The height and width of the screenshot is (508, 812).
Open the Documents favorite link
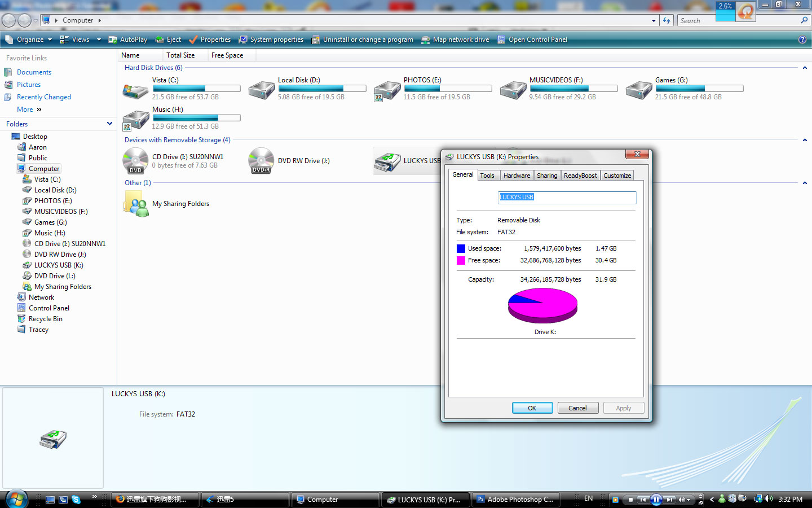(x=34, y=72)
